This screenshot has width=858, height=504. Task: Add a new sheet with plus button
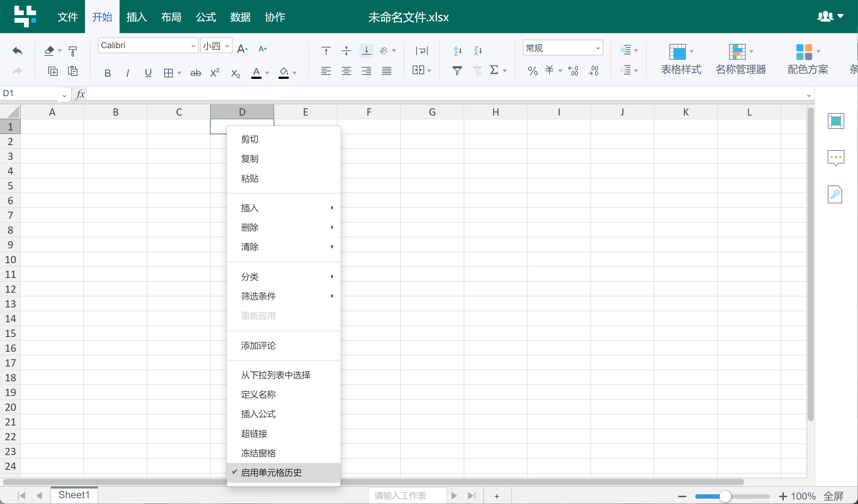click(x=497, y=496)
